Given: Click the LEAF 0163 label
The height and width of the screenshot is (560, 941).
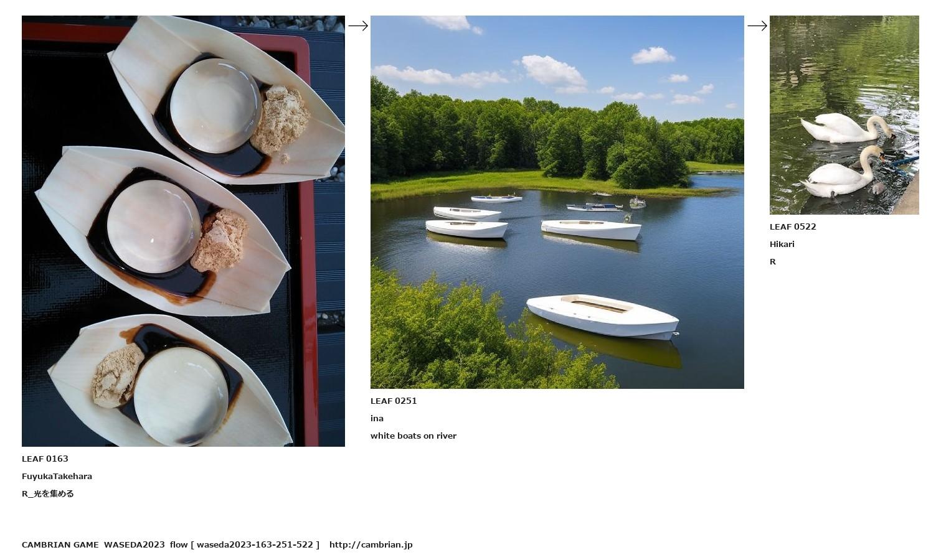Looking at the screenshot, I should point(45,459).
